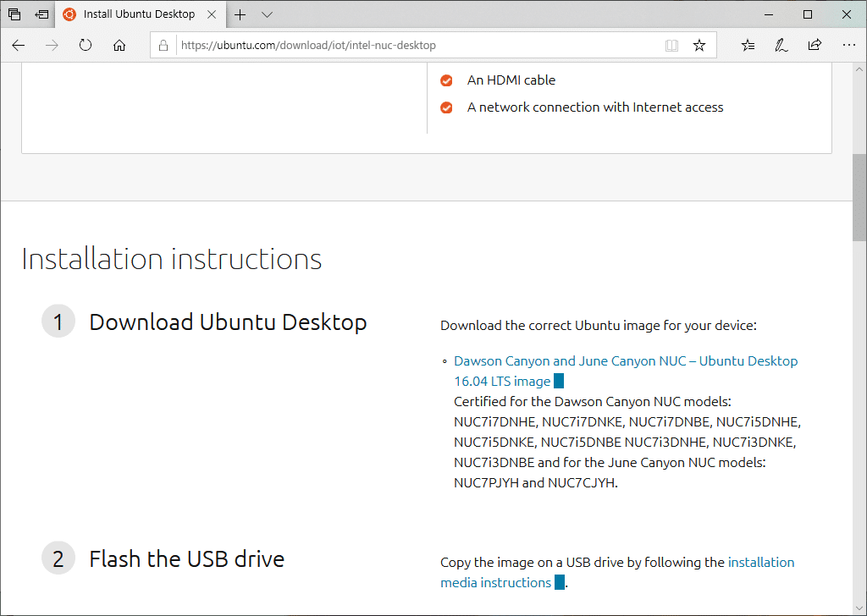Screen dimensions: 867x616
Task: Click the 'NUC7PJYH and NUC7CJYH.' model text
Action: (x=536, y=483)
